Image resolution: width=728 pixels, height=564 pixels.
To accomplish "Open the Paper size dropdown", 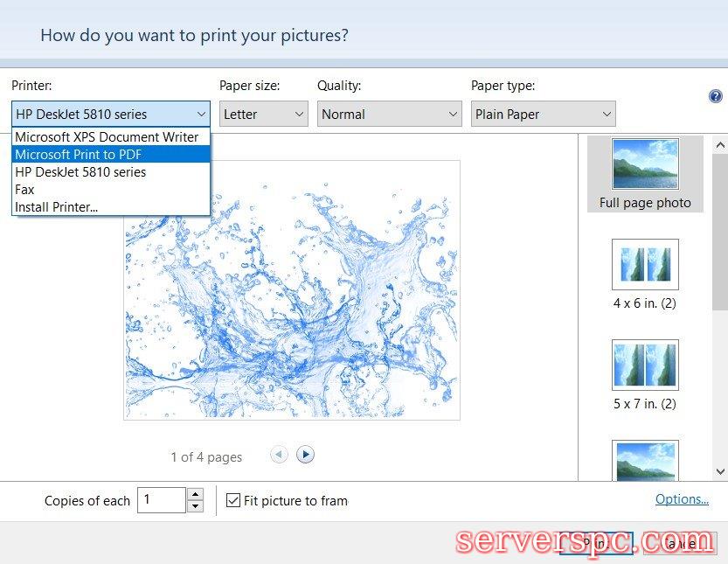I will (x=263, y=114).
